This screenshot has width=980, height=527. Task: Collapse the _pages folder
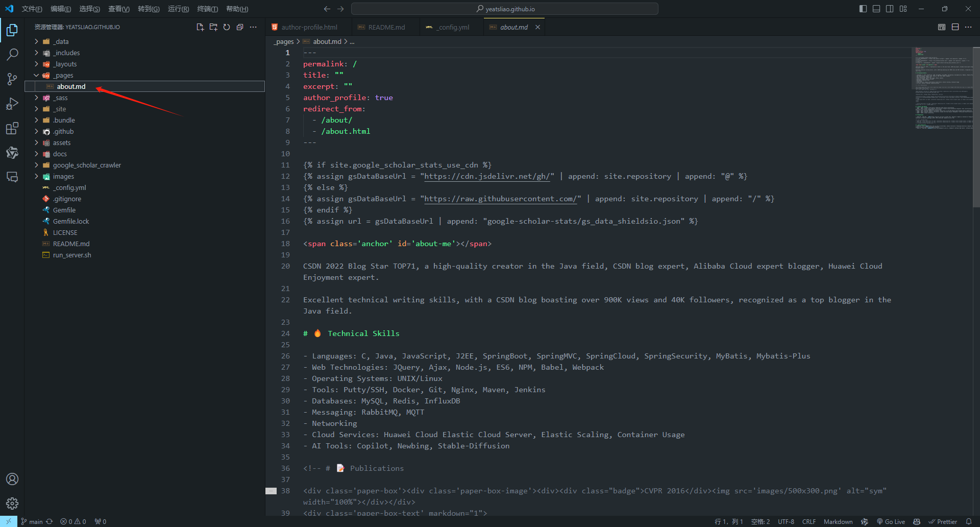pos(63,76)
